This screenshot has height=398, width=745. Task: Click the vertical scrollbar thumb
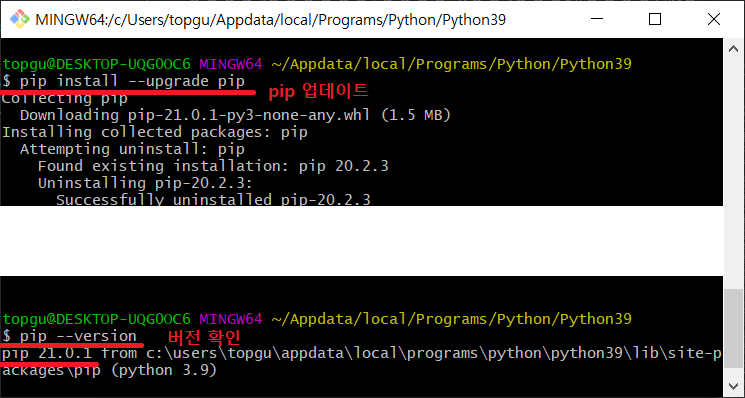coord(733,328)
